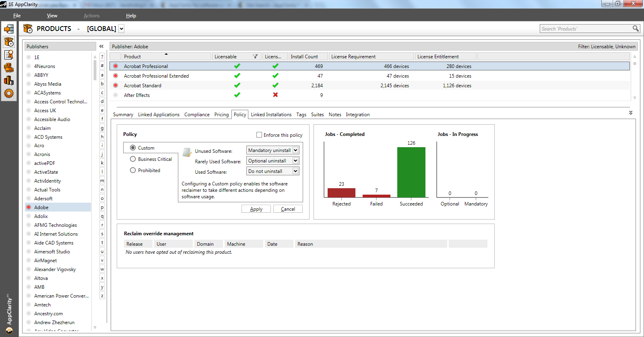Open the Rarely Used Software dropdown

coord(295,161)
